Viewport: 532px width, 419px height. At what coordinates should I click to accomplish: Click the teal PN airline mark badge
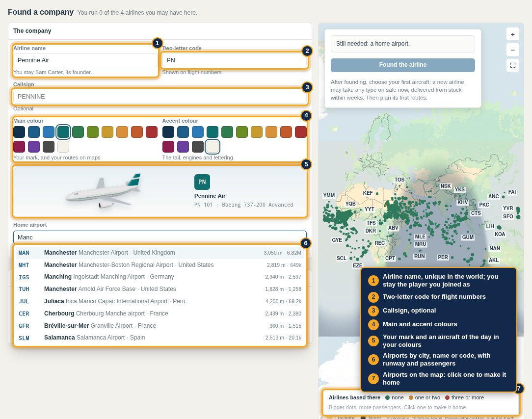point(202,182)
